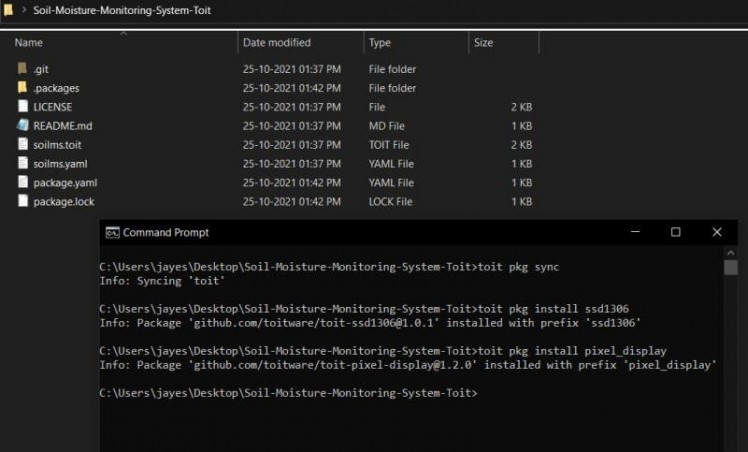This screenshot has width=748, height=452.
Task: Expand the breadcrumb chevron in address bar
Action: coord(23,10)
